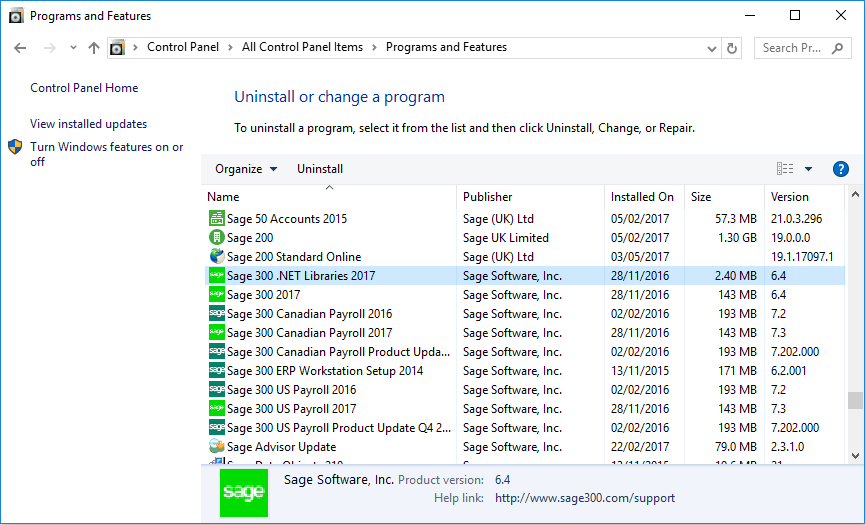Click the Sage 200 Standard Online globe icon
This screenshot has width=866, height=525.
coord(216,257)
